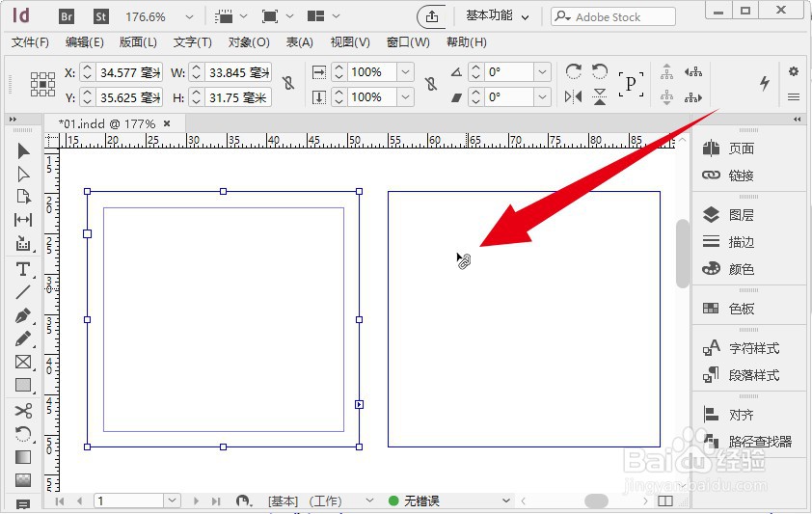Image resolution: width=812 pixels, height=514 pixels.
Task: Select the Pen tool
Action: coord(23,315)
